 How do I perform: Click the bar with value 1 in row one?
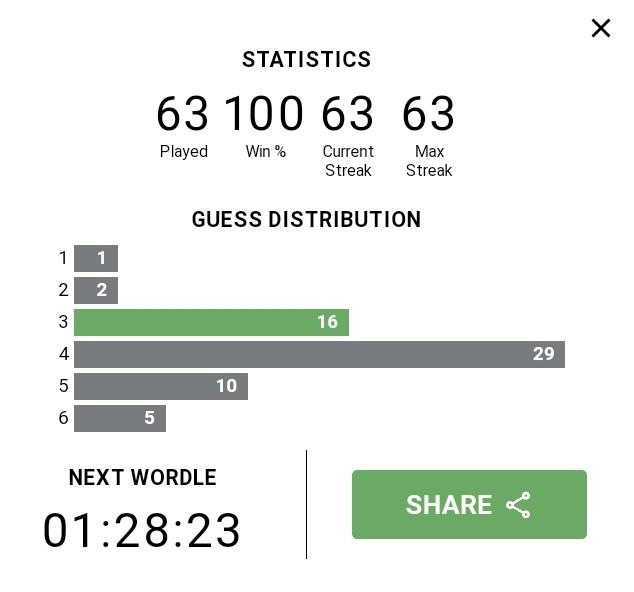coord(96,258)
